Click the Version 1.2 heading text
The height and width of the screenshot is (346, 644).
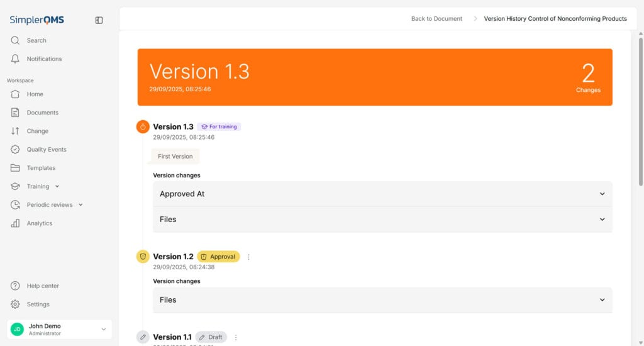(174, 257)
